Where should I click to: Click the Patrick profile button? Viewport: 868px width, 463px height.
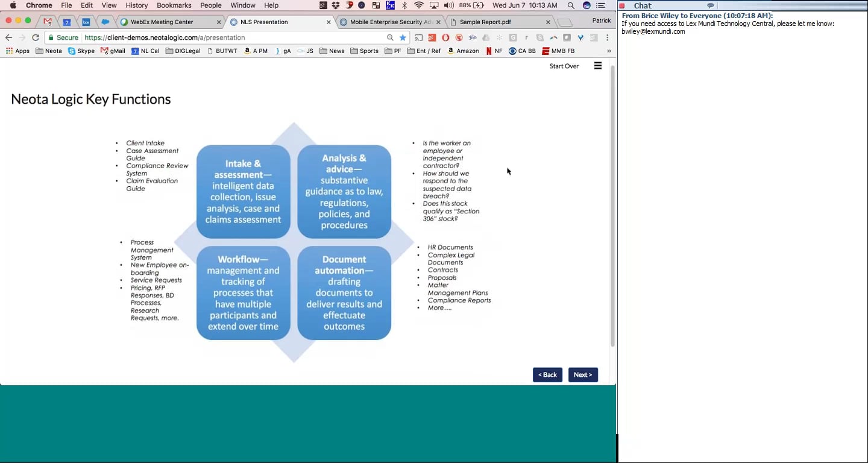[x=602, y=20]
